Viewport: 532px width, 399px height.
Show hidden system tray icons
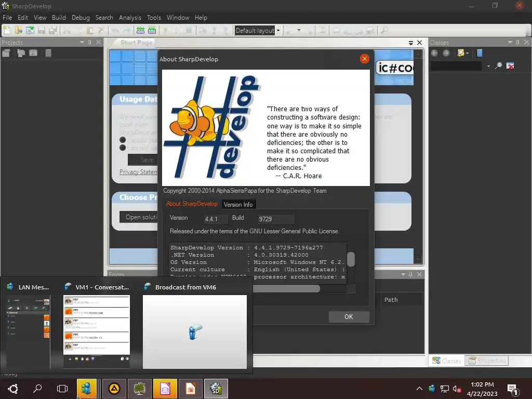[x=419, y=389]
